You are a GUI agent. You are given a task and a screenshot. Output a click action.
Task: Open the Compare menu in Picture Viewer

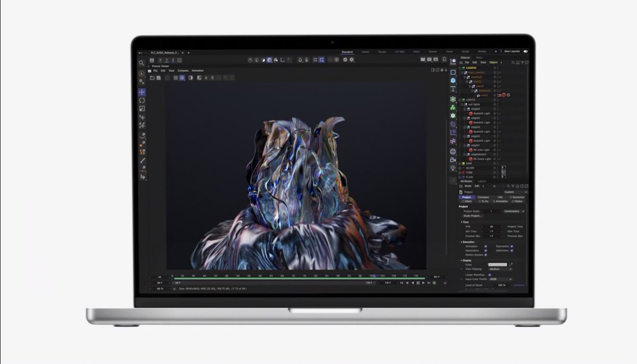(x=183, y=71)
